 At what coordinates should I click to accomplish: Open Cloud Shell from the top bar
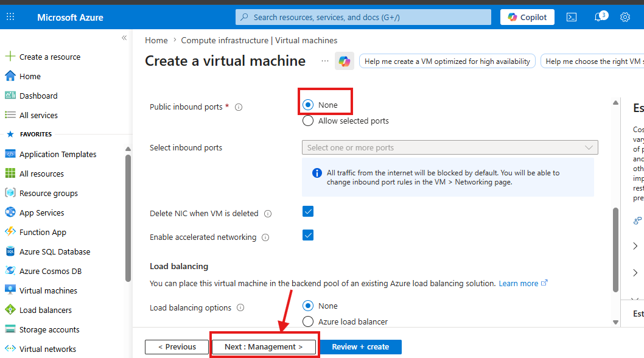coord(572,17)
